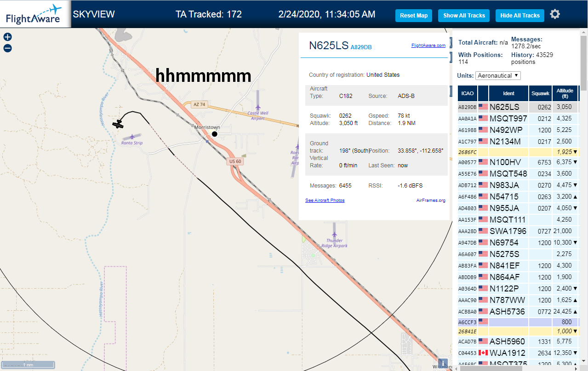This screenshot has width=588, height=371.
Task: Select the ASH5736 aircraft row
Action: tap(518, 312)
